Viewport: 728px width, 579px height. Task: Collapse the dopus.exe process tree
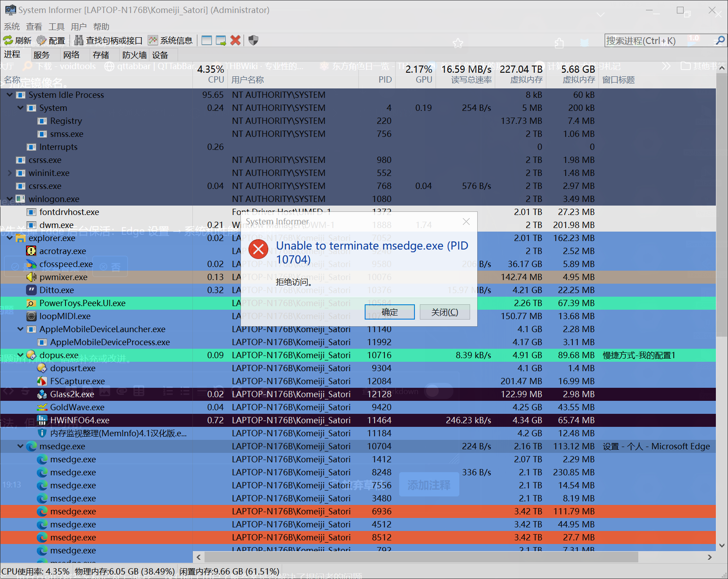pyautogui.click(x=20, y=355)
